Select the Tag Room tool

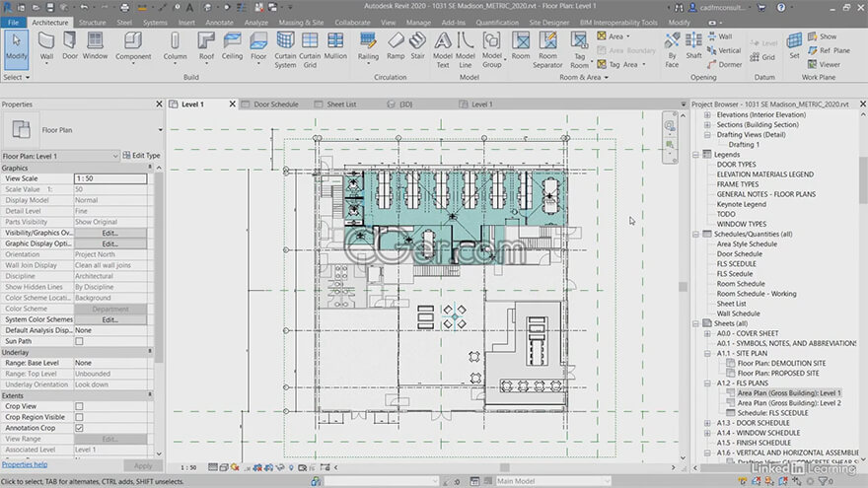579,50
